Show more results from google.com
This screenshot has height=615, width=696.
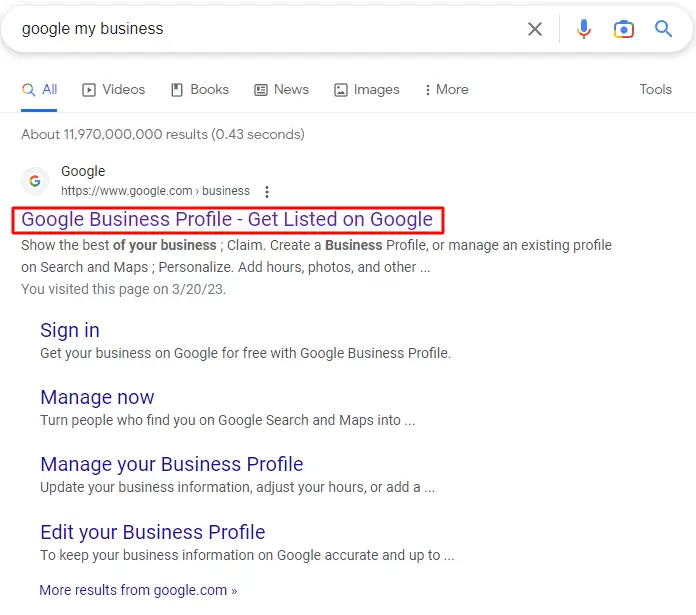(x=138, y=590)
